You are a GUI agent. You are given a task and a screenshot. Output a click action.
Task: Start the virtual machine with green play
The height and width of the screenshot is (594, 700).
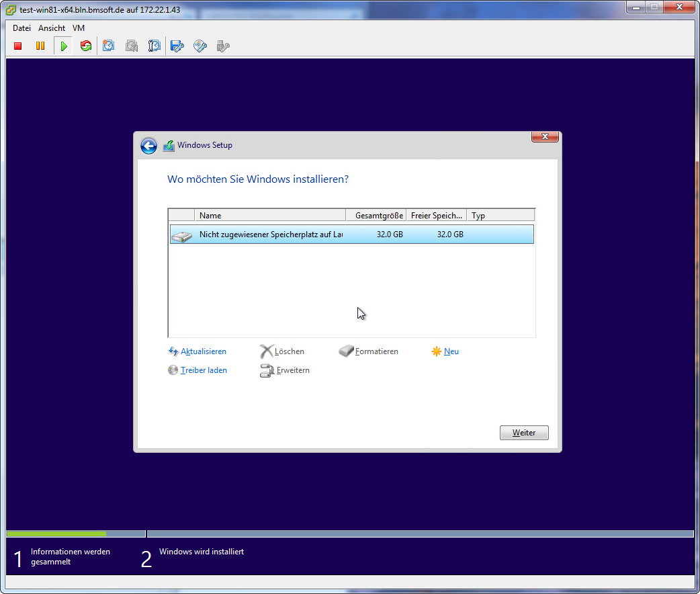[x=64, y=46]
